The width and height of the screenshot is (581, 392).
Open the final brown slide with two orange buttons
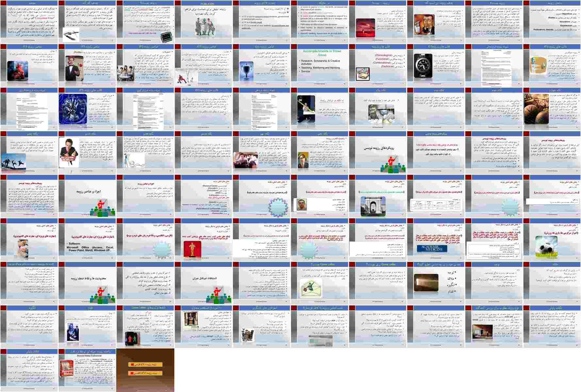tap(145, 370)
